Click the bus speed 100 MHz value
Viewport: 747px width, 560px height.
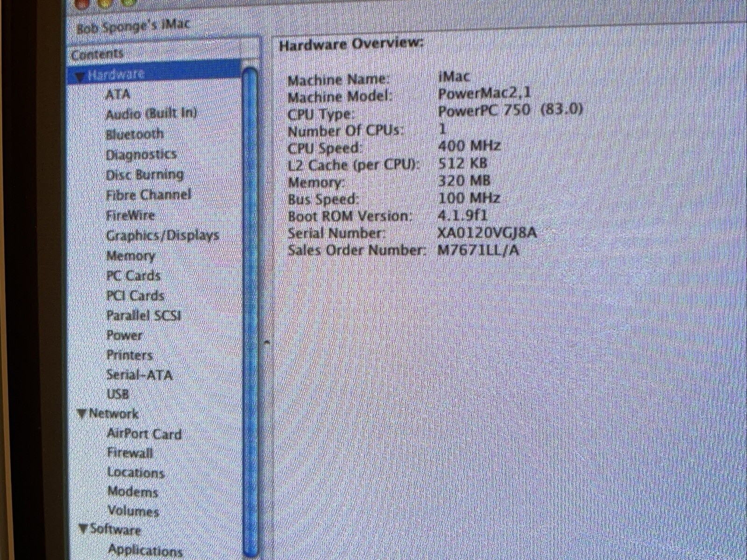pyautogui.click(x=469, y=198)
